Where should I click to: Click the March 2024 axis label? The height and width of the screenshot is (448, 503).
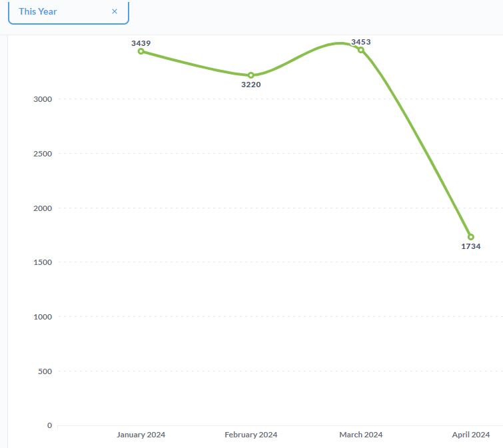(361, 435)
